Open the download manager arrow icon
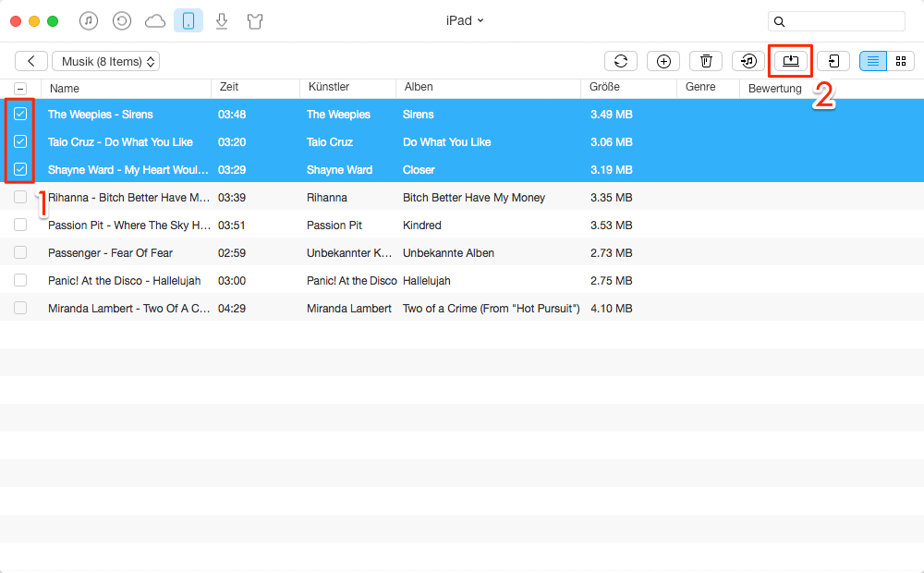924x573 pixels. click(222, 21)
